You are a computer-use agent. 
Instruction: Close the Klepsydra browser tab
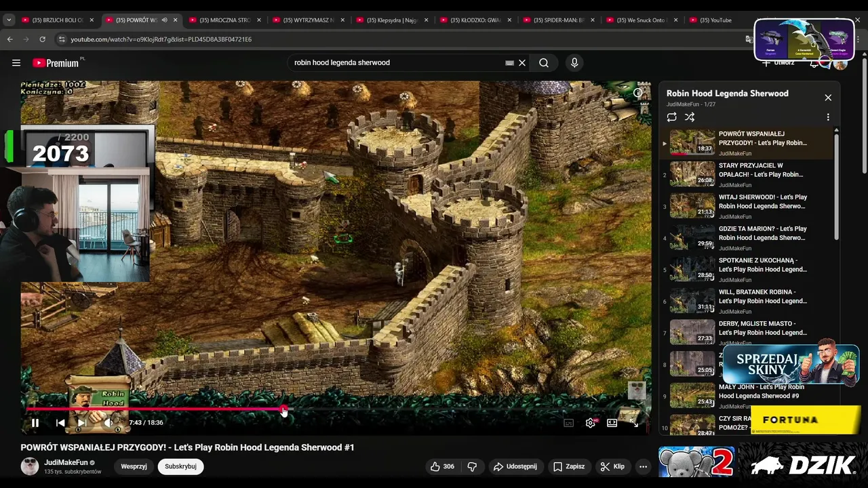coord(427,20)
